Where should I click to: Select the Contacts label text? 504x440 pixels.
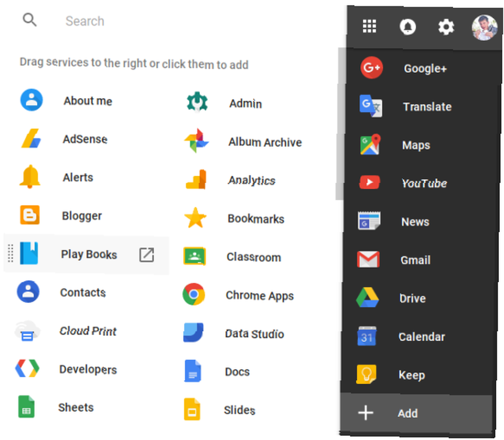pos(83,292)
